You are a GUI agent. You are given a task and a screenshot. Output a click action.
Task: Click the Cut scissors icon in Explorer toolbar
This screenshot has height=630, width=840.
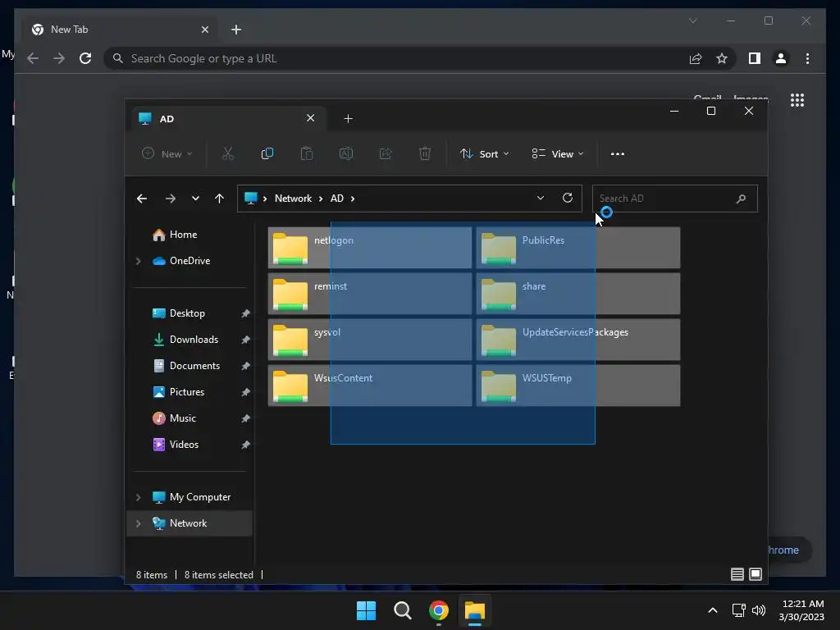click(x=228, y=154)
